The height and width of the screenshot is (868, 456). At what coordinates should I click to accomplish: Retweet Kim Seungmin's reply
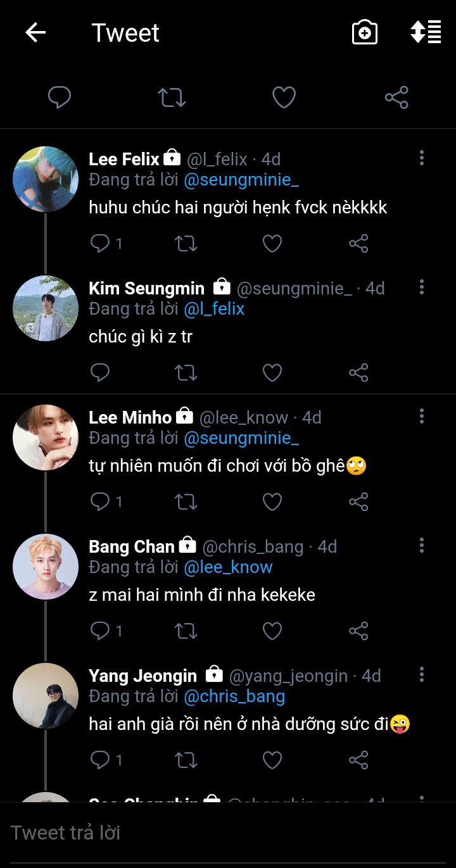click(x=186, y=372)
